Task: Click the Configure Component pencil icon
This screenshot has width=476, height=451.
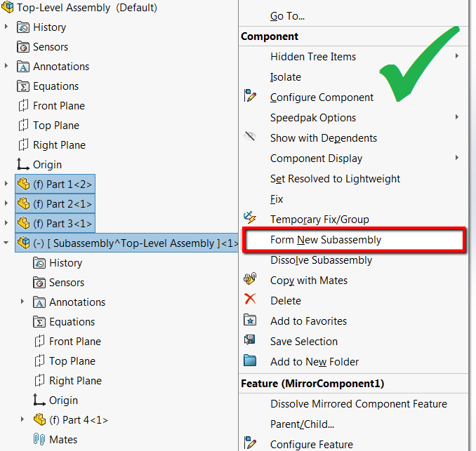Action: 250,95
